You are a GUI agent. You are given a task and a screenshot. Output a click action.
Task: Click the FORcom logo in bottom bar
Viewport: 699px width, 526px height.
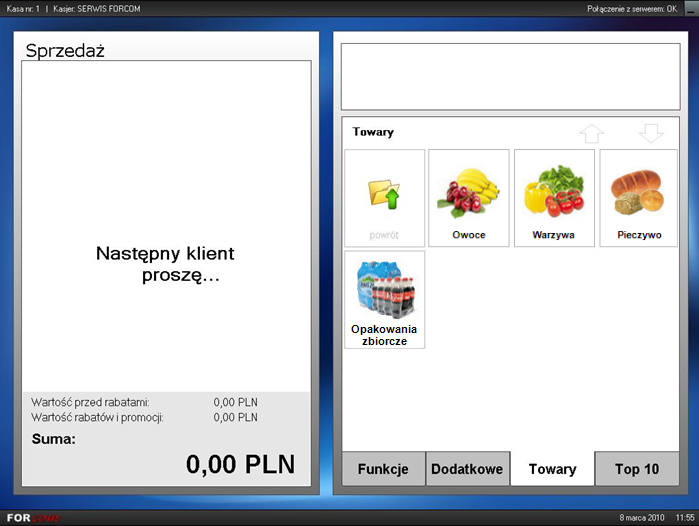tap(33, 518)
